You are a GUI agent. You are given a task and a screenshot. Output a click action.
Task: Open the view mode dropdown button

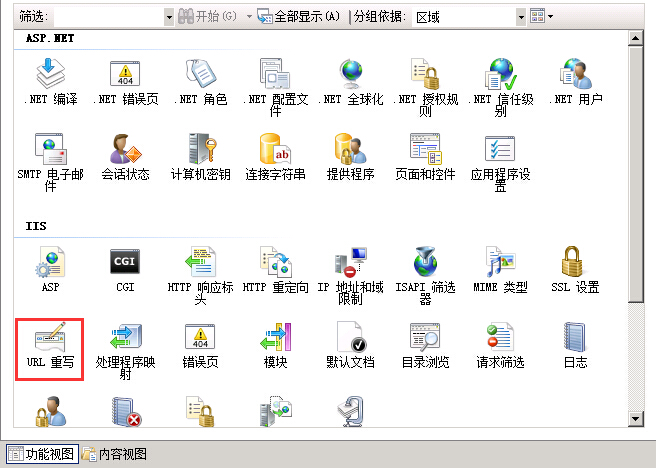[x=541, y=16]
